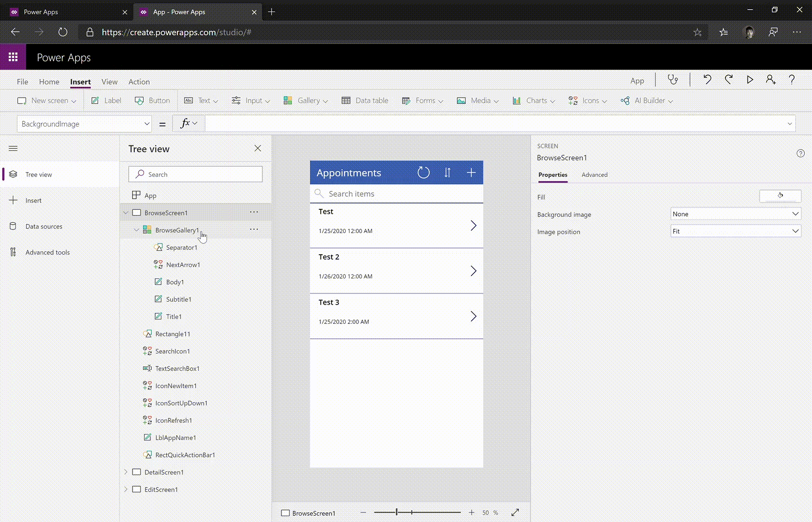The image size is (812, 522).
Task: Select TextSearchBox1 in the tree
Action: pos(177,368)
